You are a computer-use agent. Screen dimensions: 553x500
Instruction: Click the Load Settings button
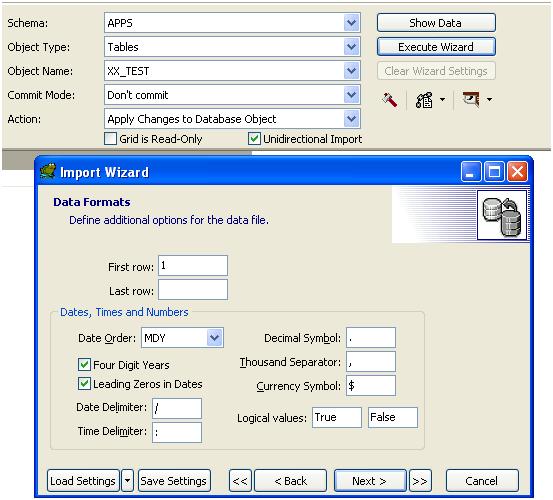coord(83,481)
